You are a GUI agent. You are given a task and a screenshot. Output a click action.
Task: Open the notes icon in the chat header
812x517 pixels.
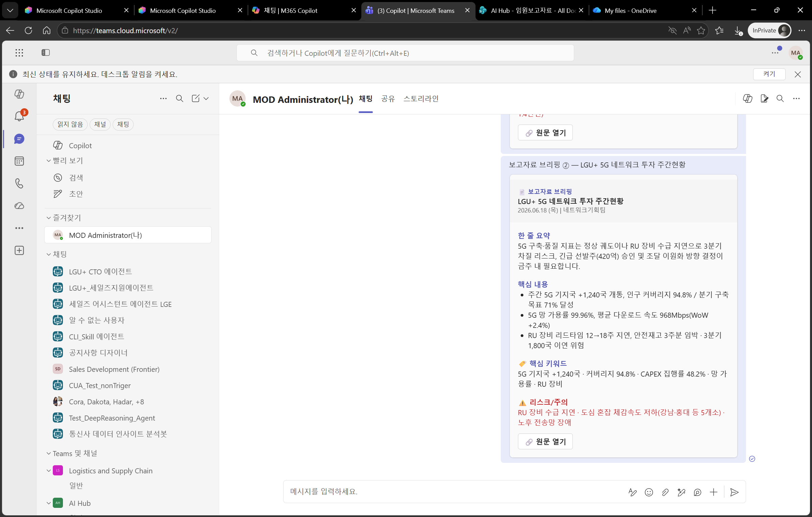pyautogui.click(x=764, y=98)
